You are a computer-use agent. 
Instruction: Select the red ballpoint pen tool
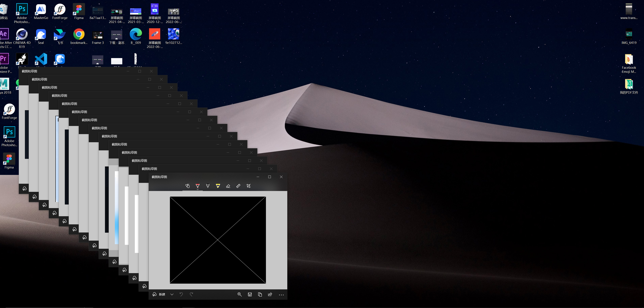pyautogui.click(x=198, y=186)
